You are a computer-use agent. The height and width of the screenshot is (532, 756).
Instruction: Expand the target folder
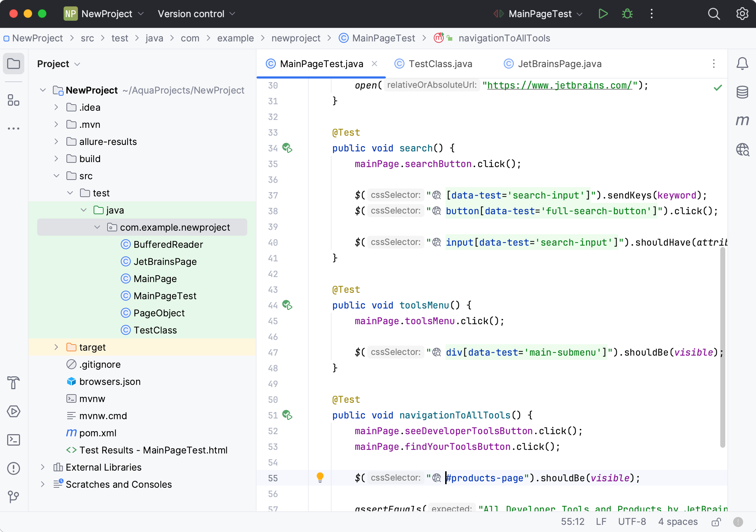[x=56, y=347]
